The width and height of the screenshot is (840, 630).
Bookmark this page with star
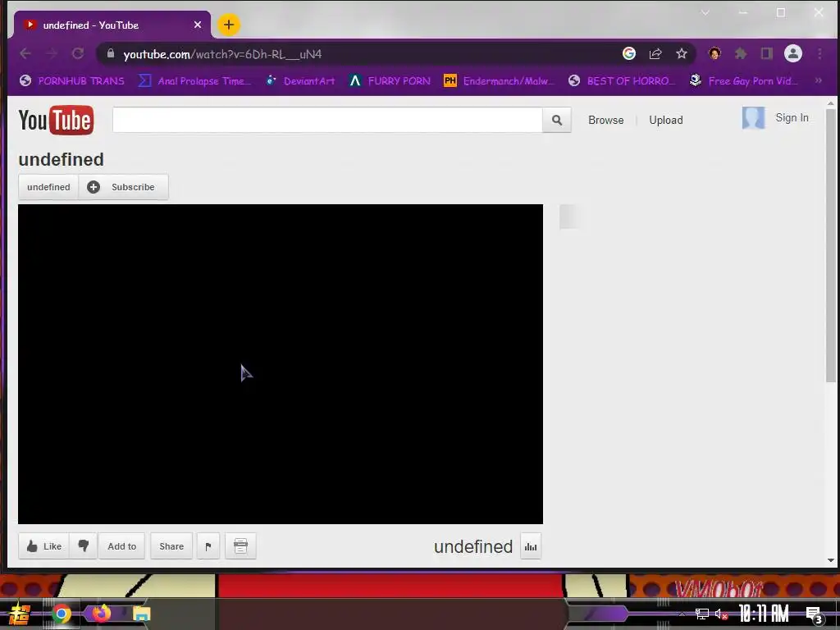tap(682, 53)
